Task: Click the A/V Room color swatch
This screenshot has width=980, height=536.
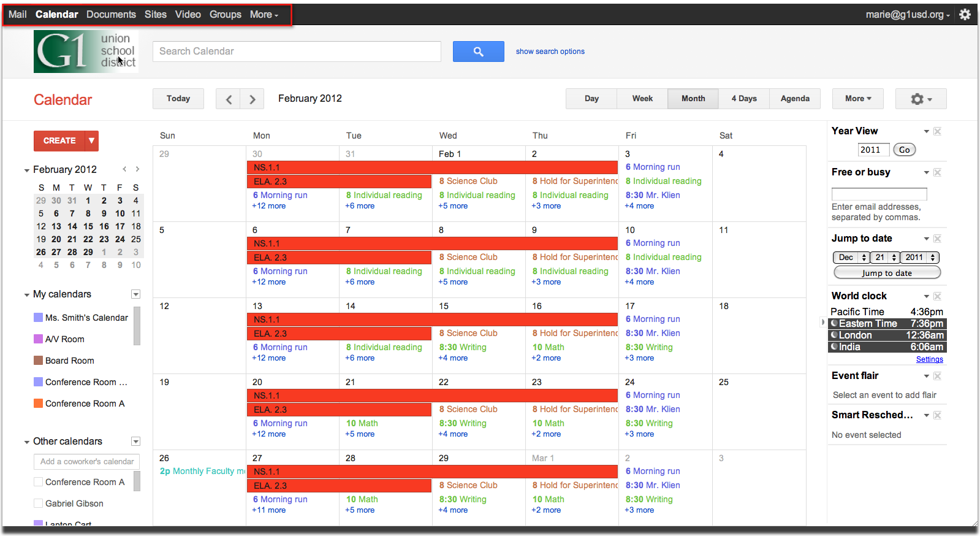Action: (x=38, y=339)
